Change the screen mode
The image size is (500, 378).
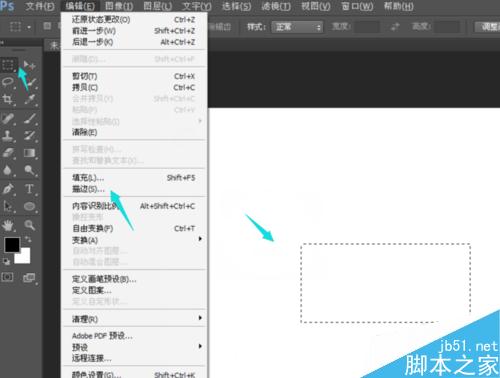coord(29,278)
